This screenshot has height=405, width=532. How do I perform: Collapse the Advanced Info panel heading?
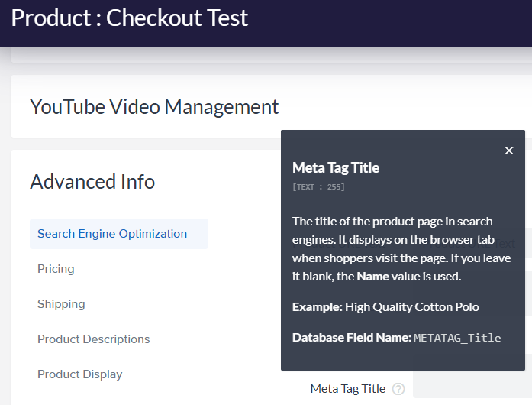click(x=92, y=182)
